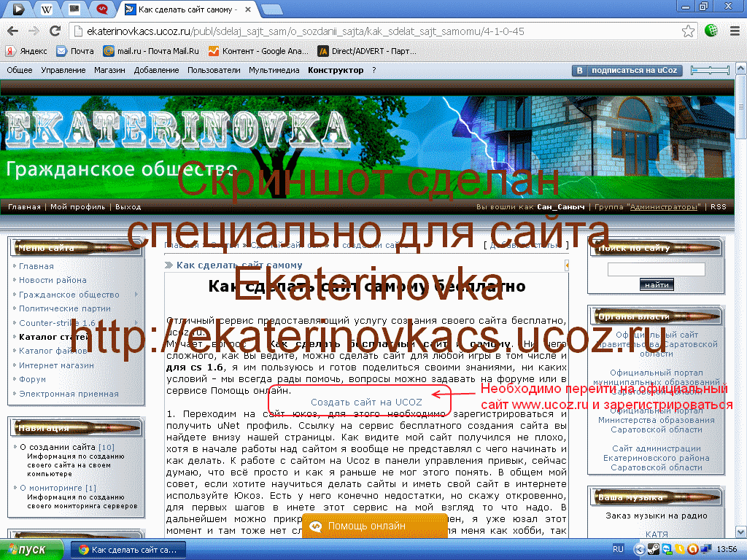747x560 pixels.
Task: Open Сайт администрации Екатериновского района link
Action: click(x=656, y=458)
